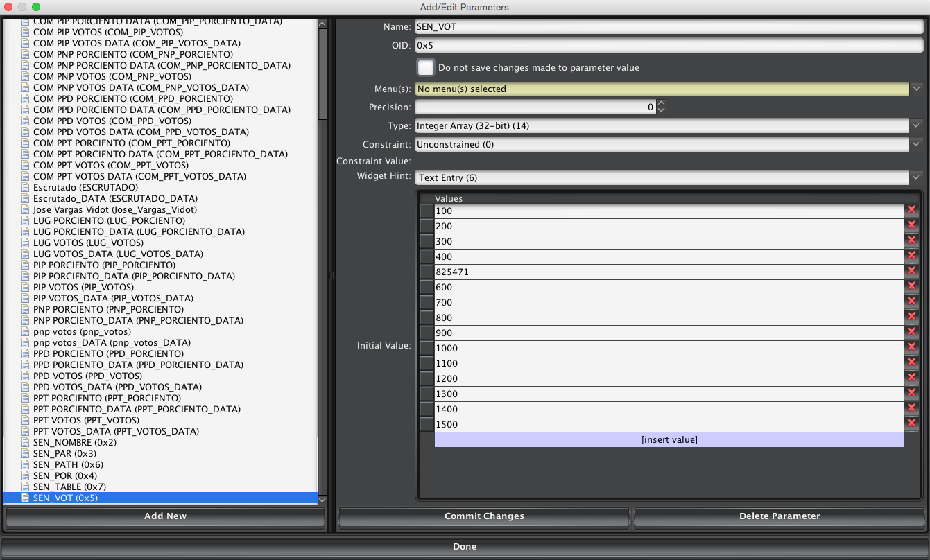Click red delete icon next to value 825471
The height and width of the screenshot is (560, 930).
click(911, 271)
